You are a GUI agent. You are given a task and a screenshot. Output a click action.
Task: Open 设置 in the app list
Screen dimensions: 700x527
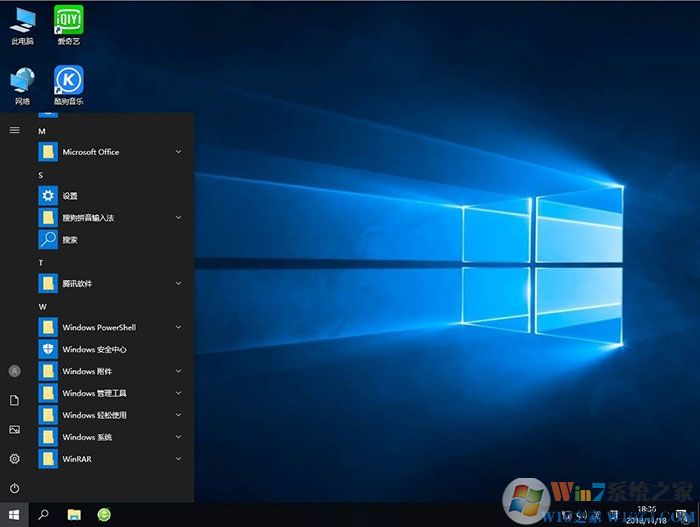pos(69,196)
